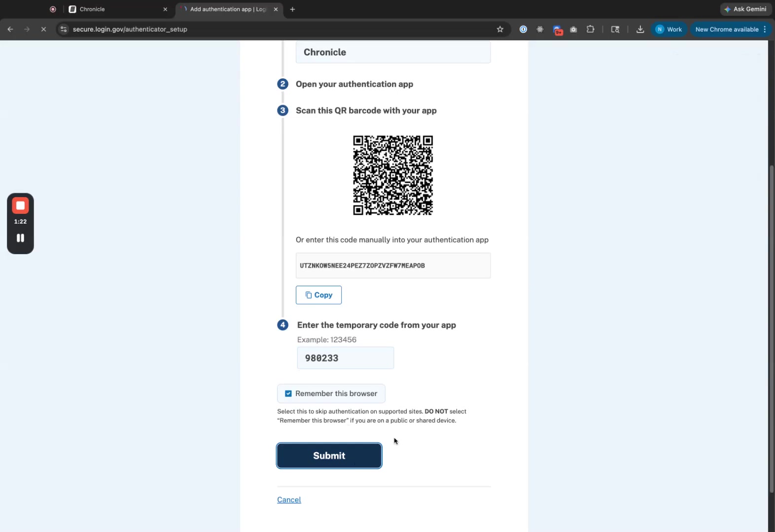Click the address bar URL
The height and width of the screenshot is (532, 775).
tap(130, 30)
